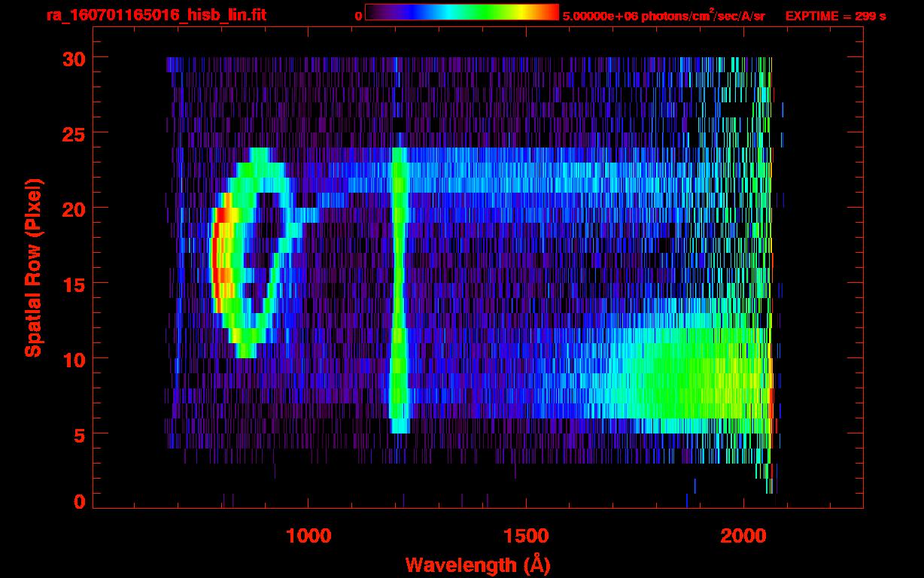Image resolution: width=924 pixels, height=578 pixels.
Task: Click the y-axis tick label 0
Action: pyautogui.click(x=78, y=501)
